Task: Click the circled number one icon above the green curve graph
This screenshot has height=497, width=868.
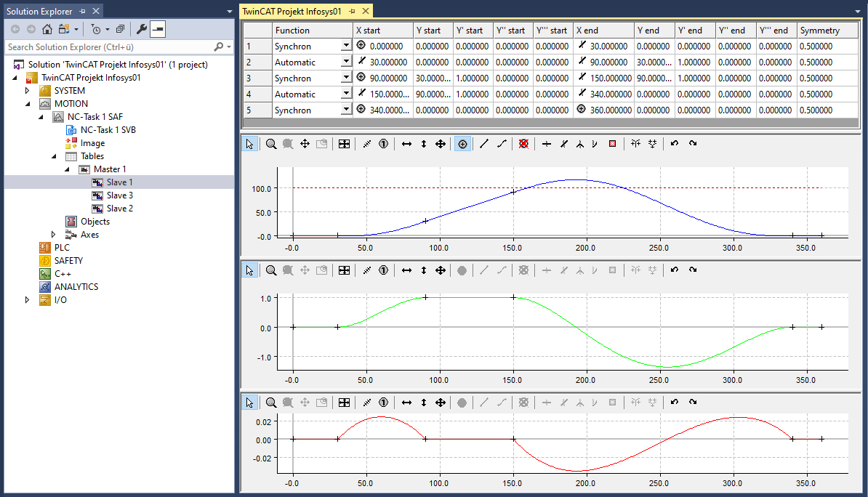Action: pyautogui.click(x=383, y=270)
